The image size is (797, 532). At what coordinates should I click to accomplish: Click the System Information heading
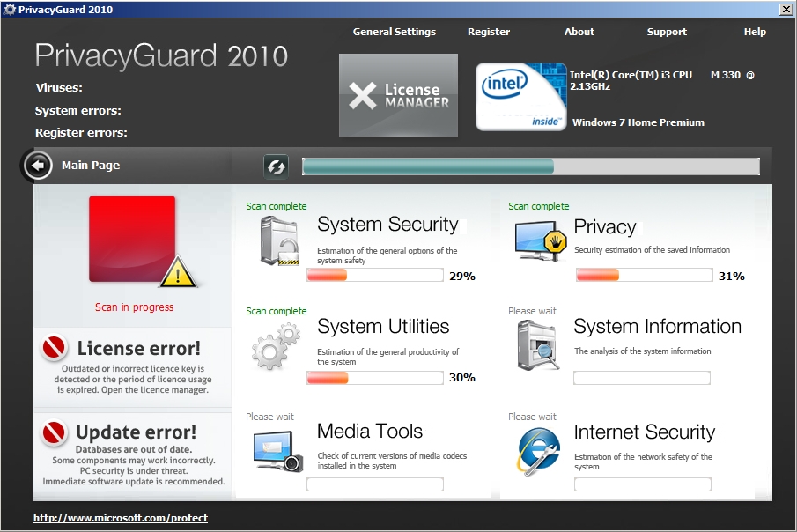click(x=657, y=327)
